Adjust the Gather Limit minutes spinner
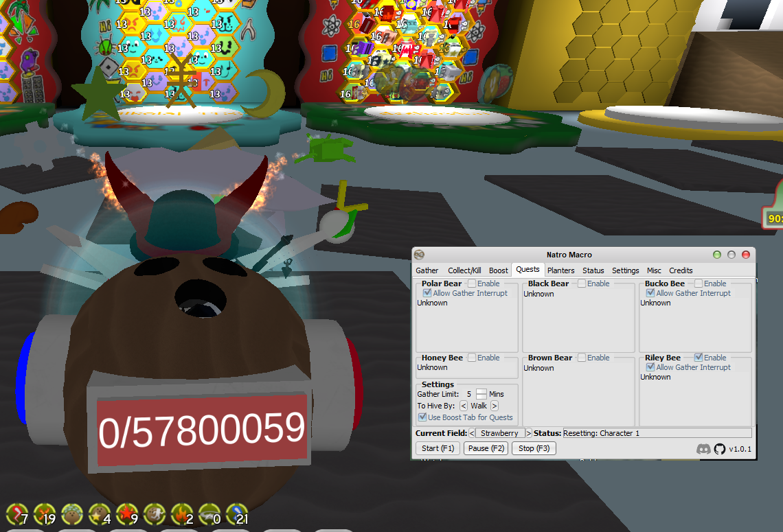This screenshot has width=783, height=532. pyautogui.click(x=481, y=394)
